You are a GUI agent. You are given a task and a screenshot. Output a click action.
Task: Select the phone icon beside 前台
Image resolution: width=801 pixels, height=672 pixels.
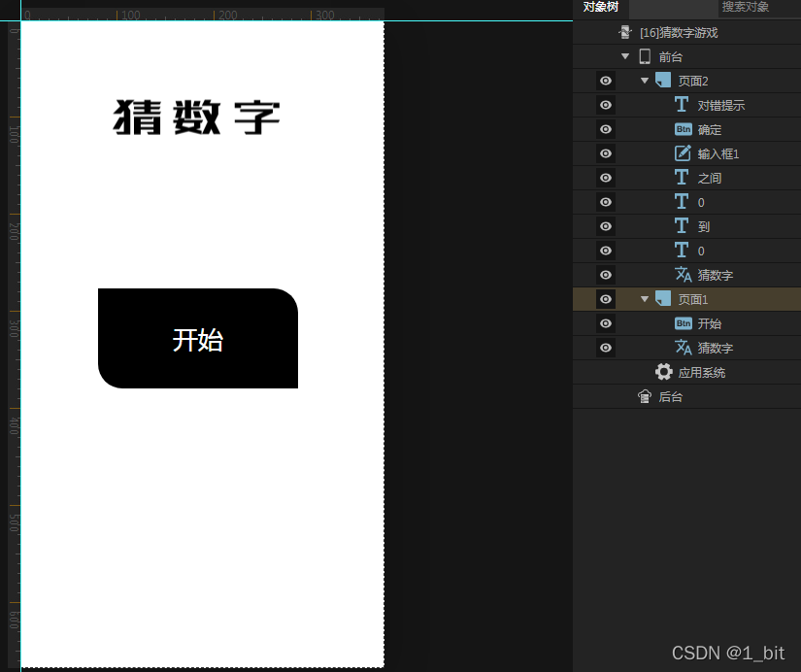pyautogui.click(x=644, y=56)
